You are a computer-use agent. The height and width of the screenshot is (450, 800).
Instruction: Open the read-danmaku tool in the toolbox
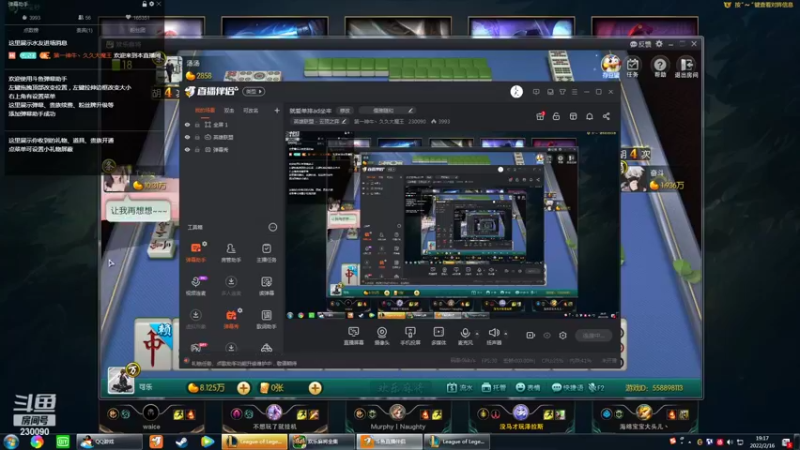pyautogui.click(x=266, y=286)
